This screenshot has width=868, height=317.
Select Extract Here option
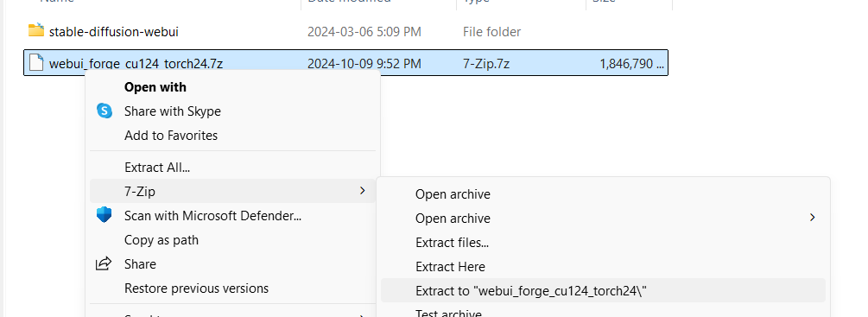pos(451,267)
